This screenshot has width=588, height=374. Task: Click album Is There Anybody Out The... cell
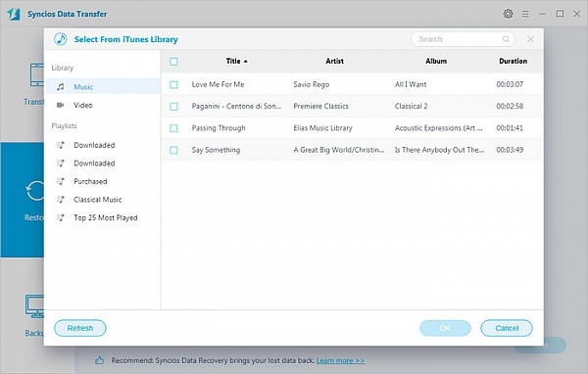[x=439, y=150]
